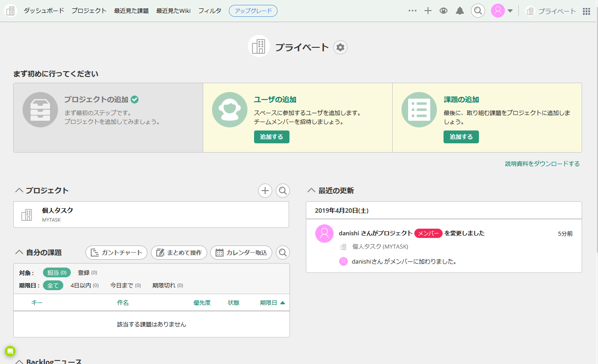Search projects with the magnifier icon
The width and height of the screenshot is (598, 364).
click(x=283, y=191)
